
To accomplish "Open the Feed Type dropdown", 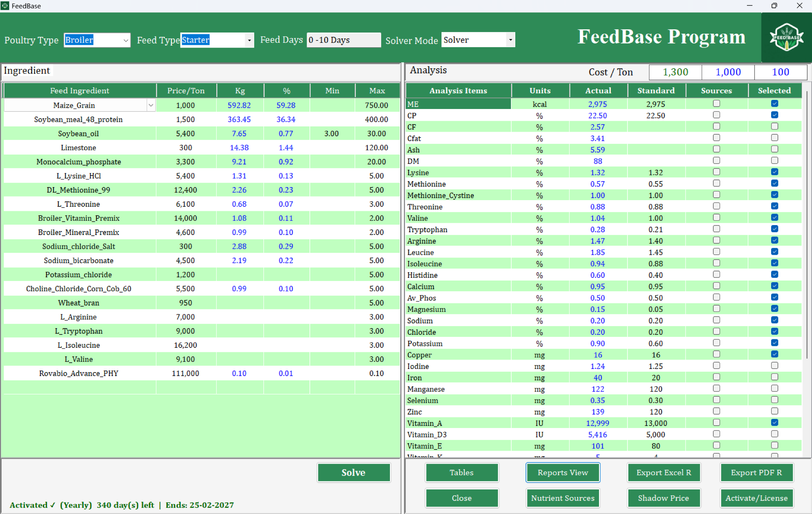I will click(249, 40).
